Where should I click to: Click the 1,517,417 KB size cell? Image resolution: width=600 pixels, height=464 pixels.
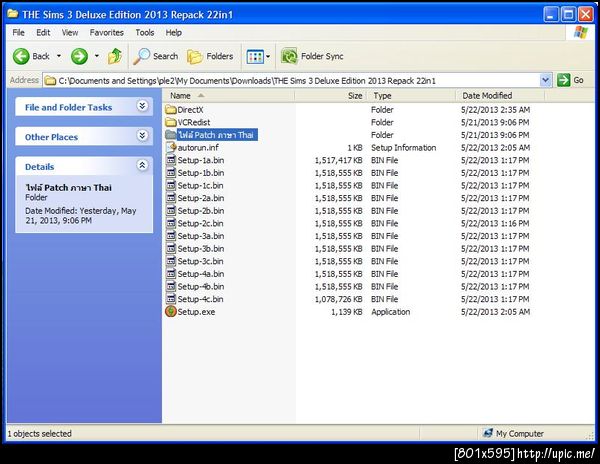pyautogui.click(x=339, y=160)
